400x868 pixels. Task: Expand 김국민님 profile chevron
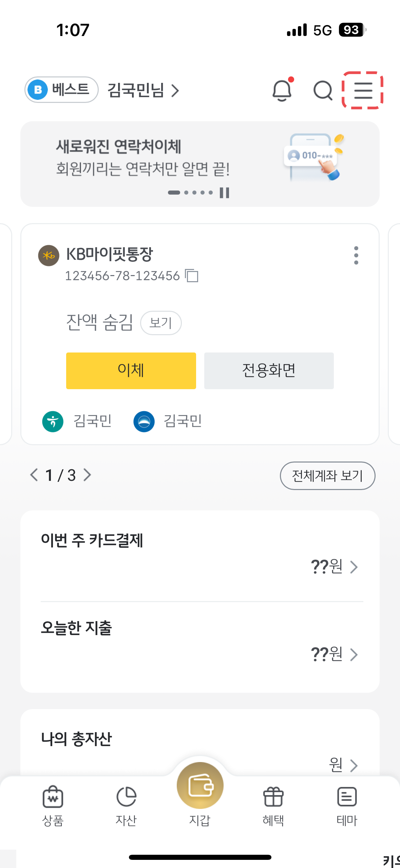[175, 91]
